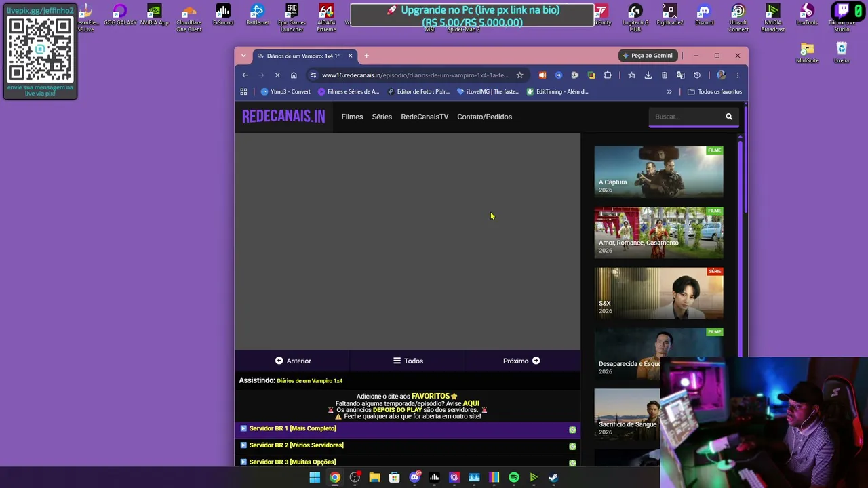Open Steam from the taskbar
The image size is (868, 488).
pyautogui.click(x=553, y=478)
